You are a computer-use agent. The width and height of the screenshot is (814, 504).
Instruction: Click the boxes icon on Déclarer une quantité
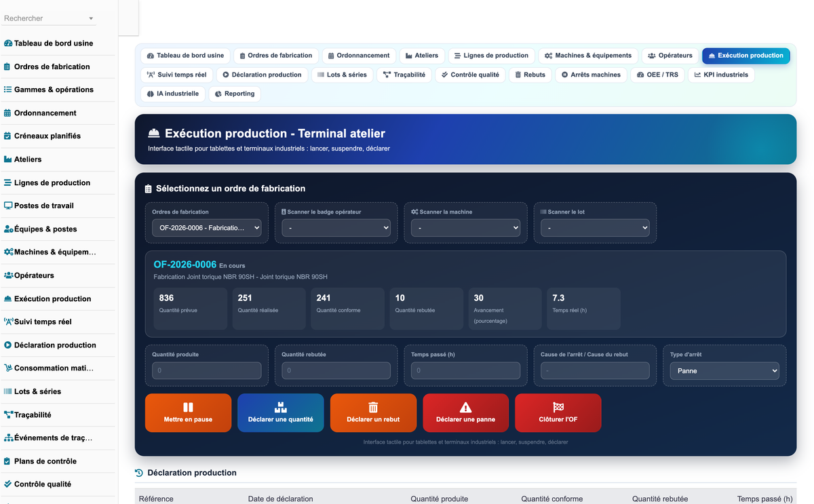pos(280,407)
